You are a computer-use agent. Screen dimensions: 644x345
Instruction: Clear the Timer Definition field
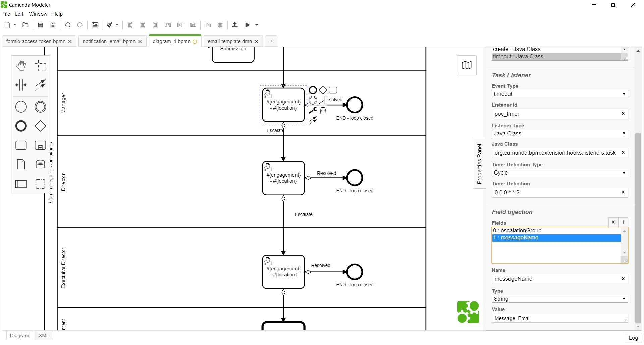point(623,192)
